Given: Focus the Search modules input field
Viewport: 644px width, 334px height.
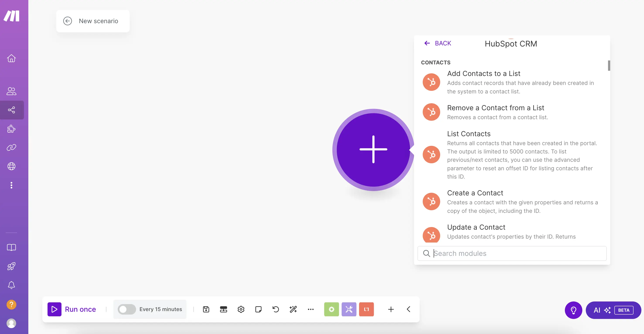Looking at the screenshot, I should pyautogui.click(x=512, y=253).
